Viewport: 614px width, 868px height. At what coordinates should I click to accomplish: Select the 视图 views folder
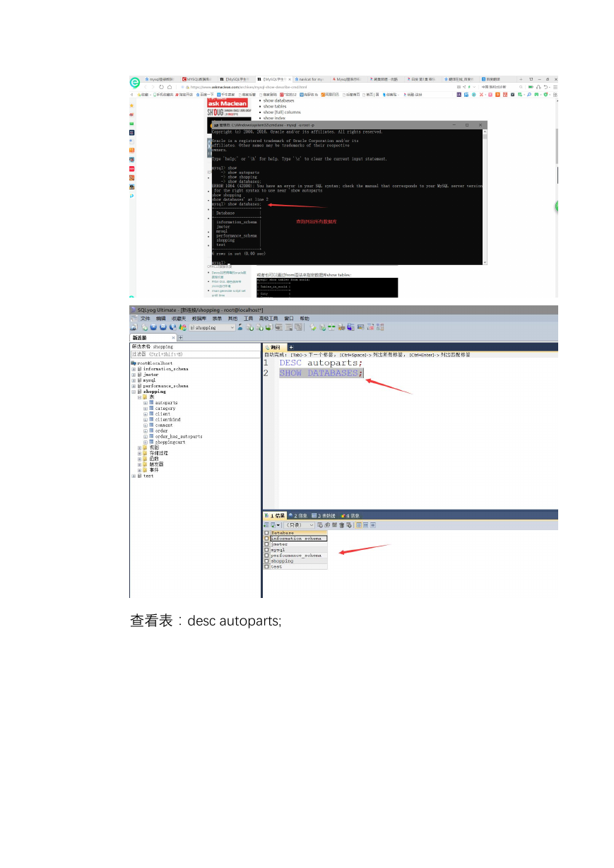(x=154, y=448)
